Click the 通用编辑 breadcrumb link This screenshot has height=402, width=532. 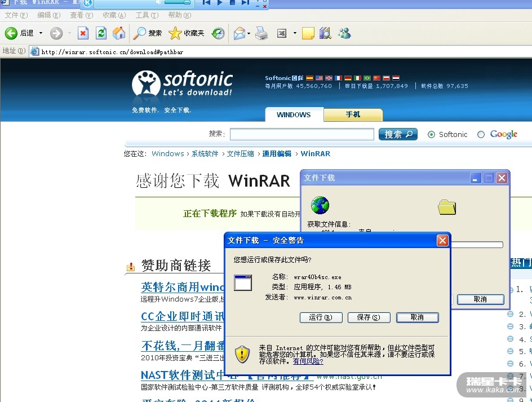click(277, 154)
